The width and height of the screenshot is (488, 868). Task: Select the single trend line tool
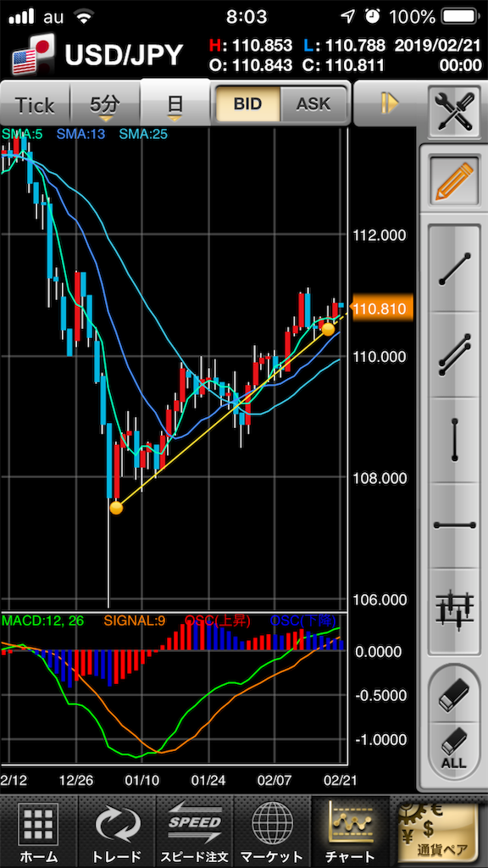454,269
